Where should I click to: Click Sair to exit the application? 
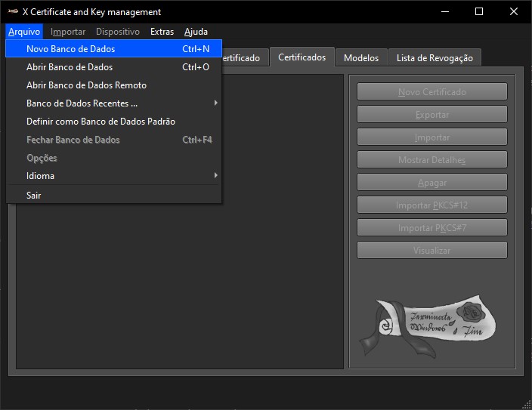coord(34,196)
